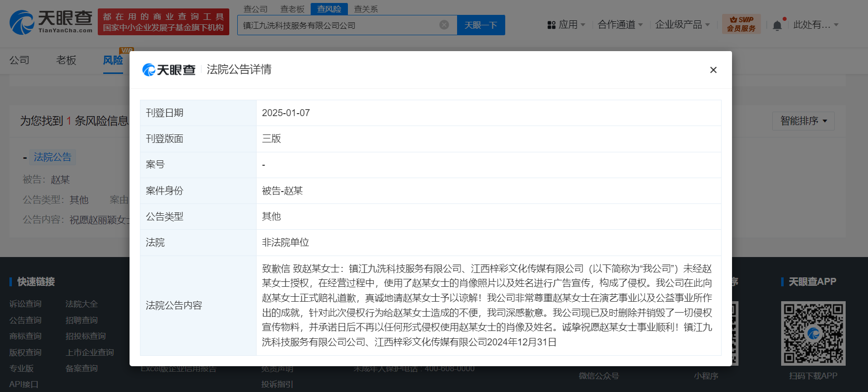Open the 智能排序 sort dropdown

click(x=803, y=121)
